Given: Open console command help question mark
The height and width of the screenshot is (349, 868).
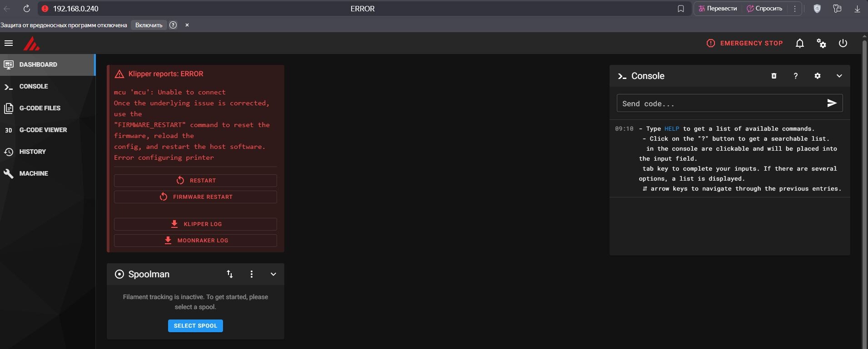Looking at the screenshot, I should click(x=796, y=76).
